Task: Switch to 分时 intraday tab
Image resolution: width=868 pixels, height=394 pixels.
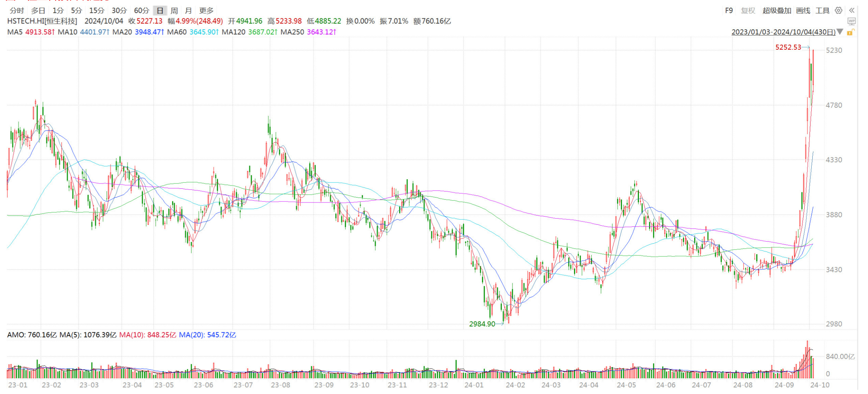Action: (x=17, y=11)
